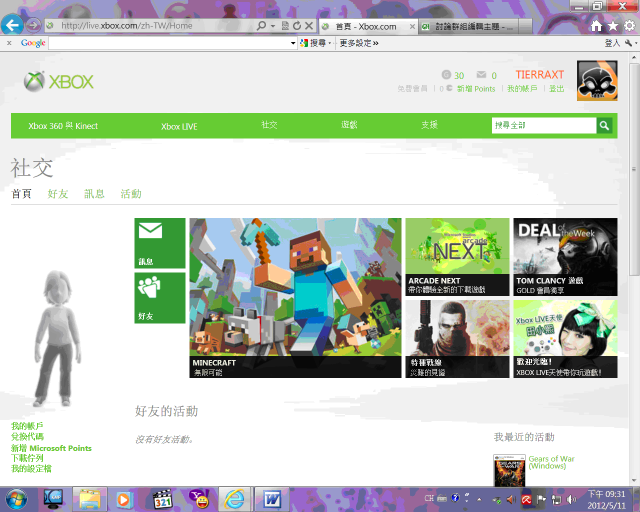Open the Xbox LIVE天使 promo tile

(x=565, y=339)
